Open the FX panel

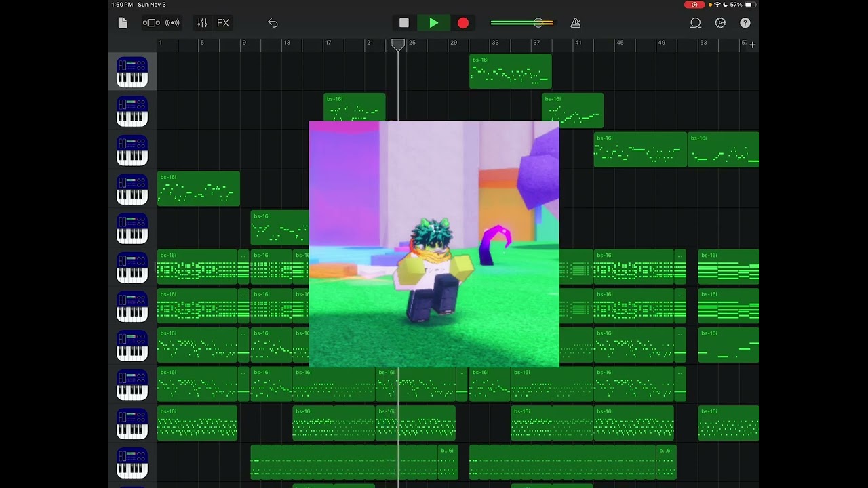[x=223, y=23]
